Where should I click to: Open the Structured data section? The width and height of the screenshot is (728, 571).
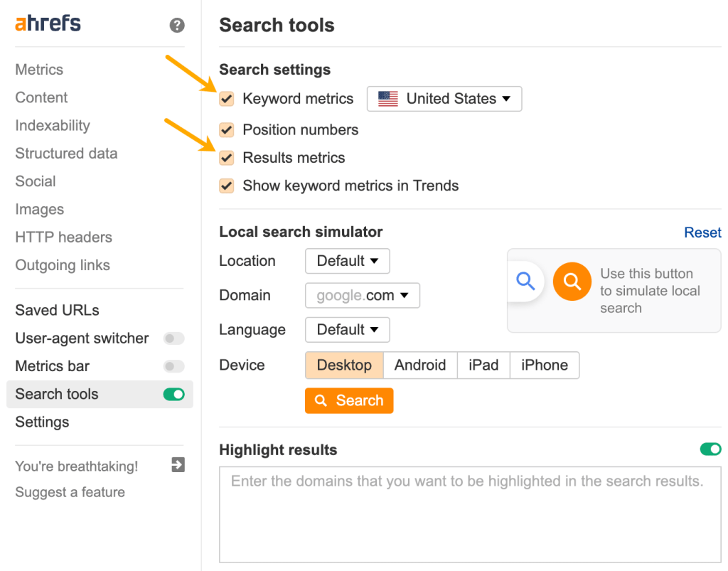(x=65, y=154)
